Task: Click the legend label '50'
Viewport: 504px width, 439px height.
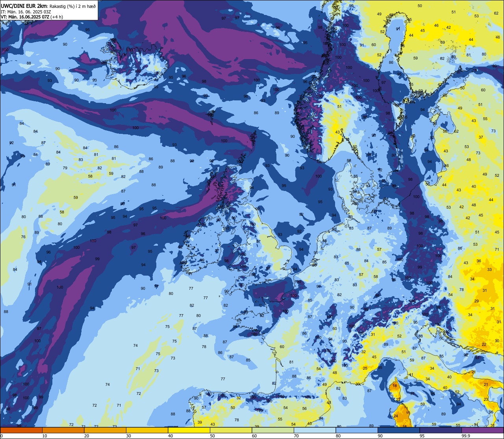Action: (x=212, y=436)
